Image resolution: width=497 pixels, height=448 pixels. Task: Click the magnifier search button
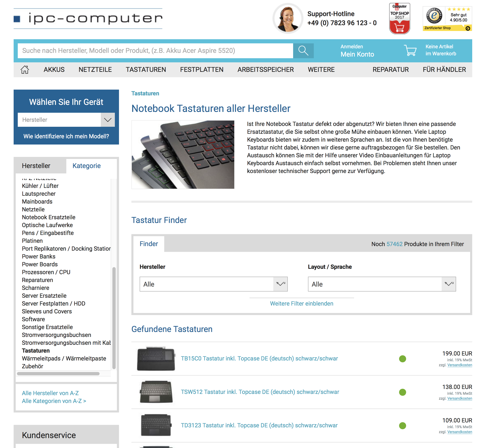tap(303, 51)
